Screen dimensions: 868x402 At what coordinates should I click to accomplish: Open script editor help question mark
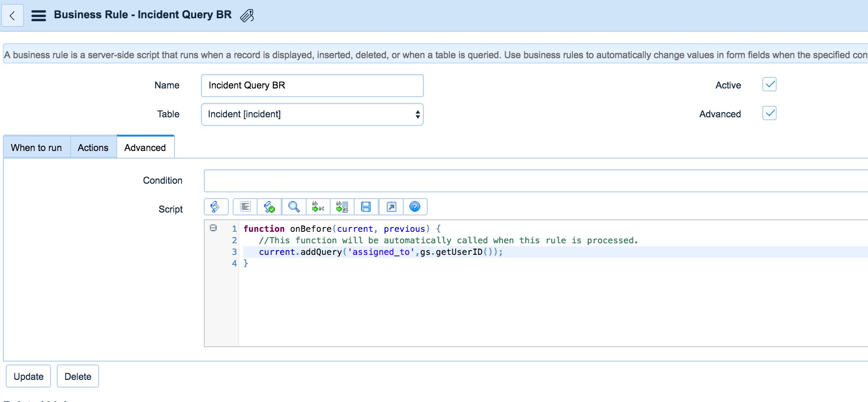tap(415, 207)
